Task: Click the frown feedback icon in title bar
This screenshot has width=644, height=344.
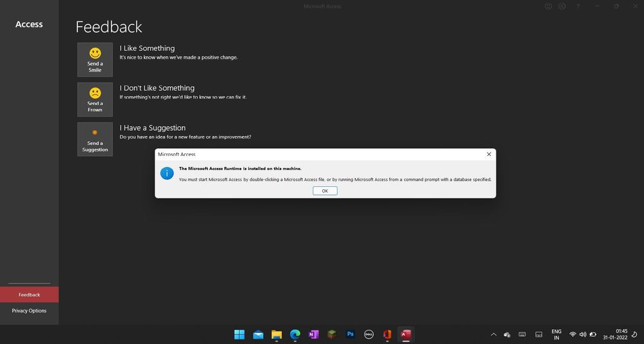Action: point(562,6)
